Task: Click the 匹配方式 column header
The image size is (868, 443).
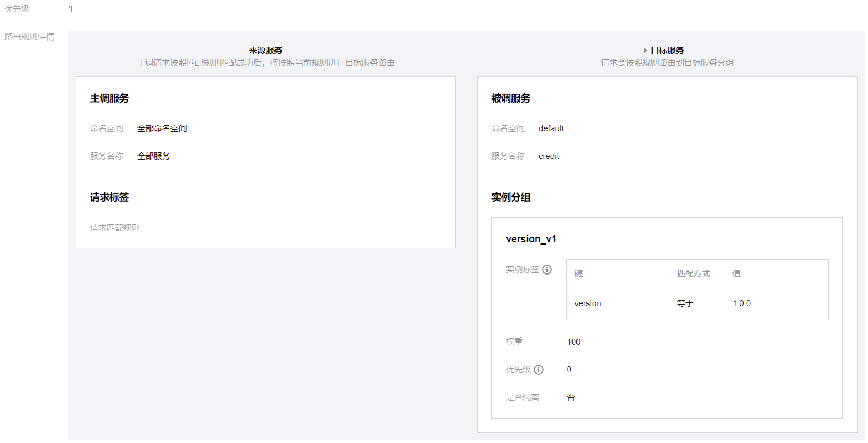Action: [693, 273]
